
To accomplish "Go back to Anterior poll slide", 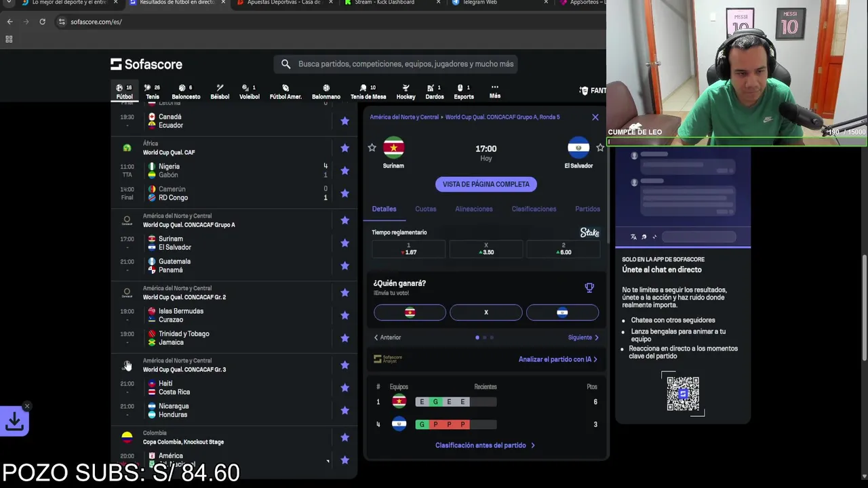I will pos(387,338).
